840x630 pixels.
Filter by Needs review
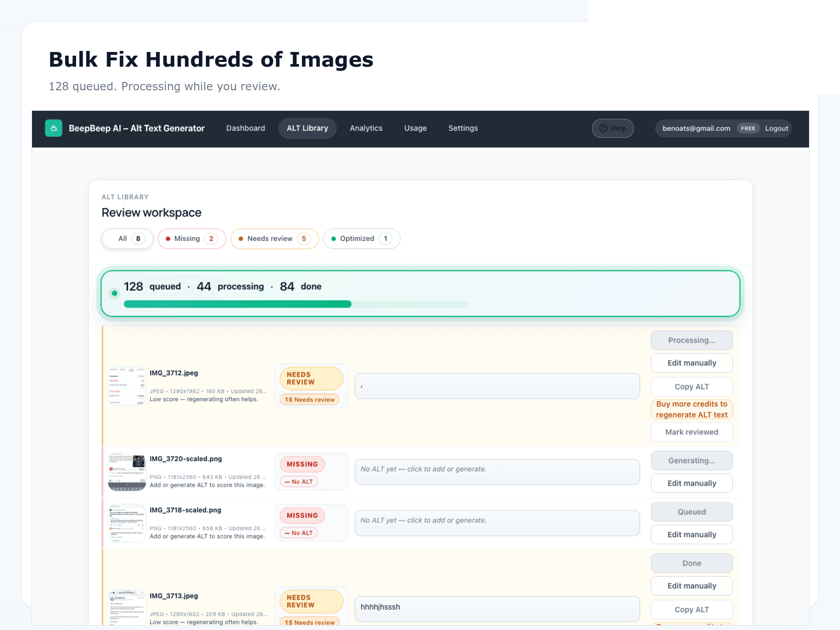click(275, 238)
